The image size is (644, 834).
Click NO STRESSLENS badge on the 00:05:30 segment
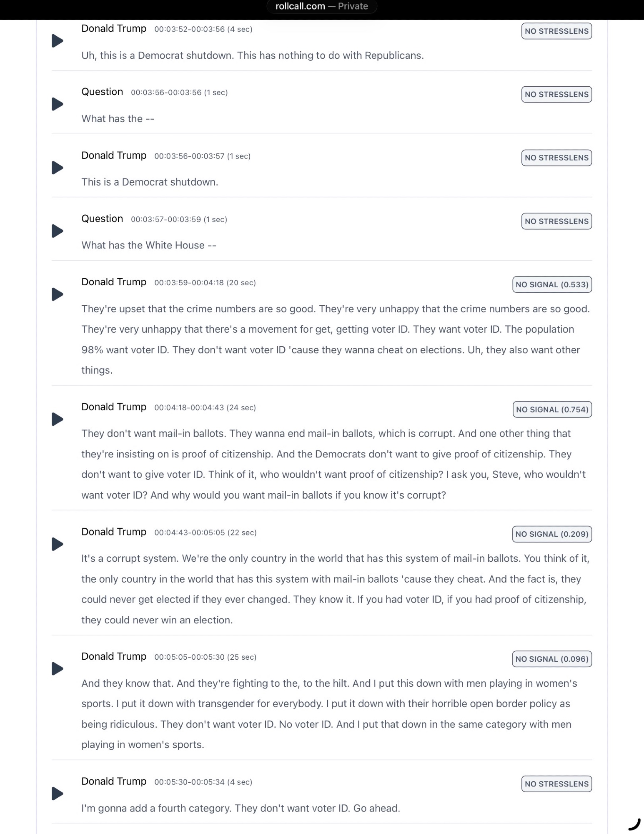(556, 784)
